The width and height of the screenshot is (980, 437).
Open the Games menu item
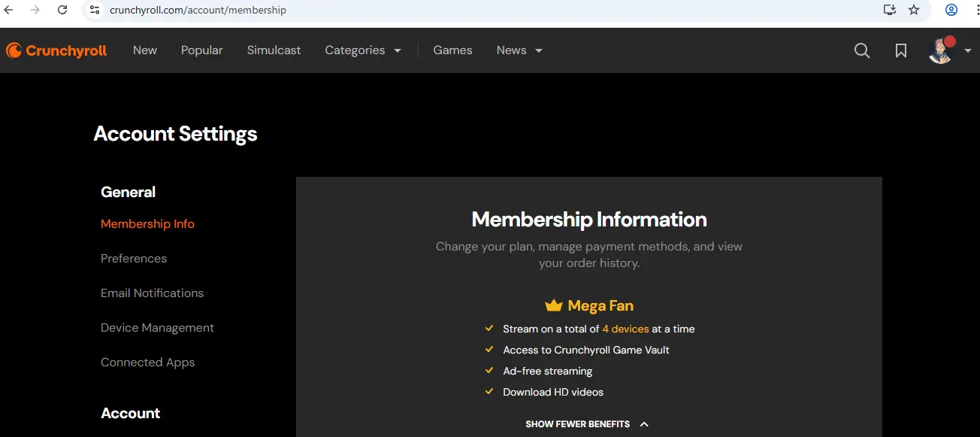[453, 50]
